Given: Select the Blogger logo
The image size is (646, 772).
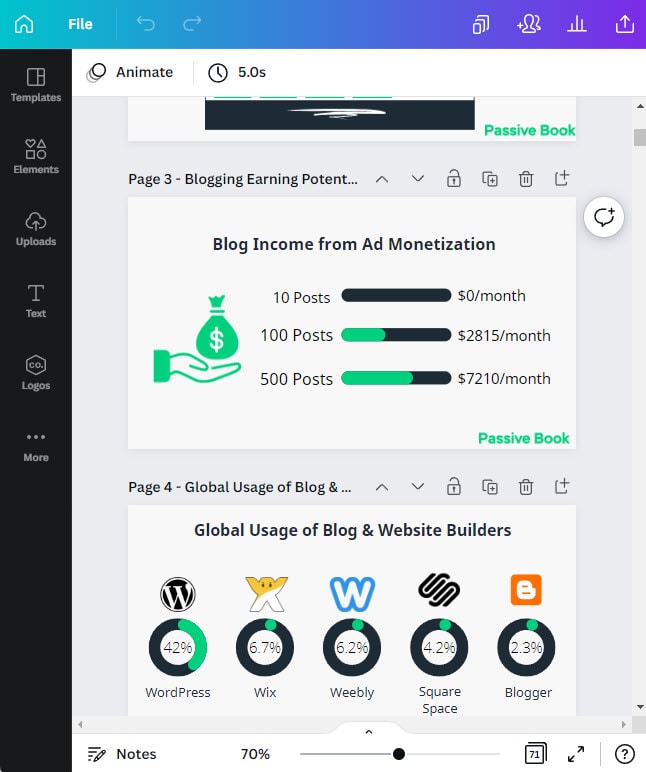Looking at the screenshot, I should (526, 589).
